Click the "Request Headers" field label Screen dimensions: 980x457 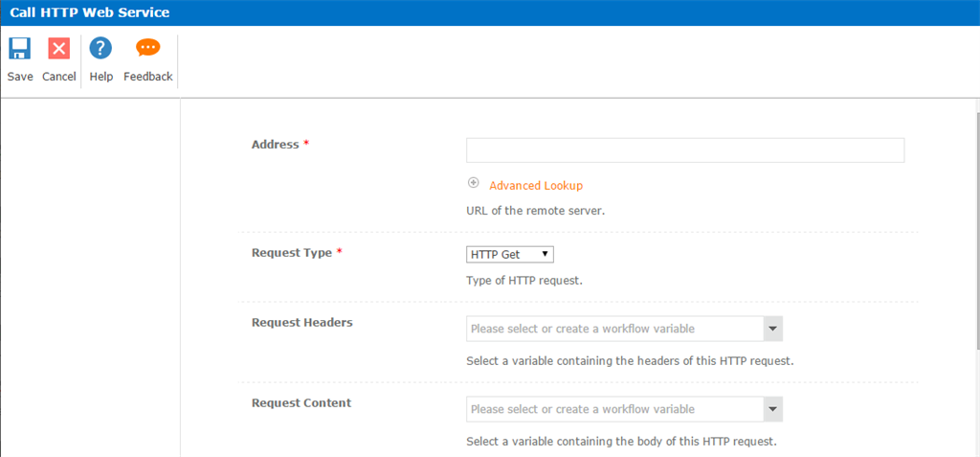(x=301, y=323)
